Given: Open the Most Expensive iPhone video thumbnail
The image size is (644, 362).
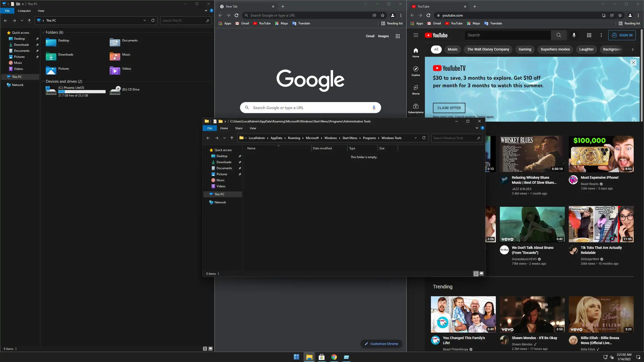Looking at the screenshot, I should 601,154.
